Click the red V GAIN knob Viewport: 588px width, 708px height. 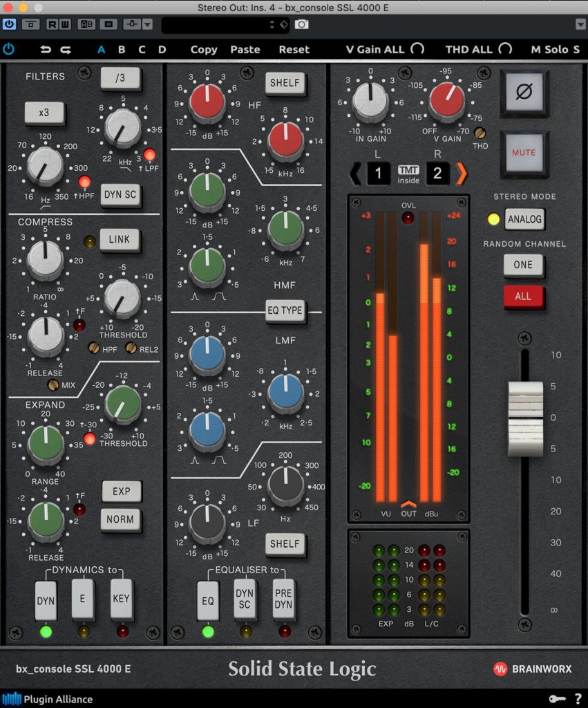click(x=447, y=100)
